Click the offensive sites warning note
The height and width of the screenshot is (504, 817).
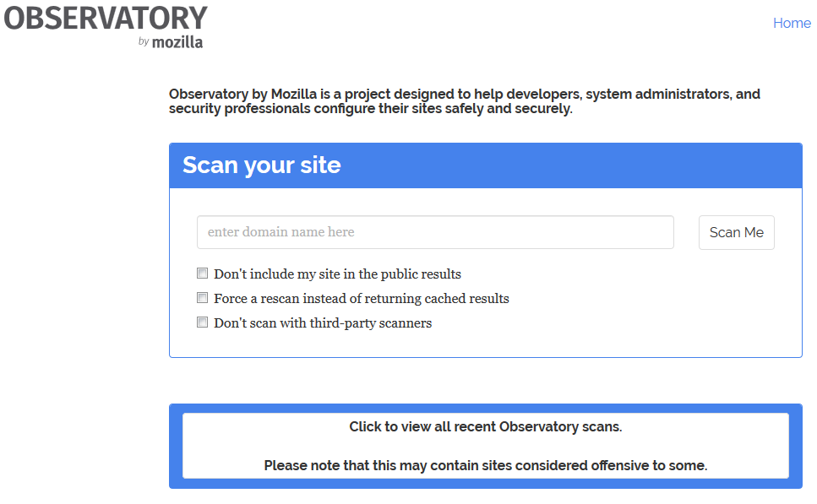486,465
